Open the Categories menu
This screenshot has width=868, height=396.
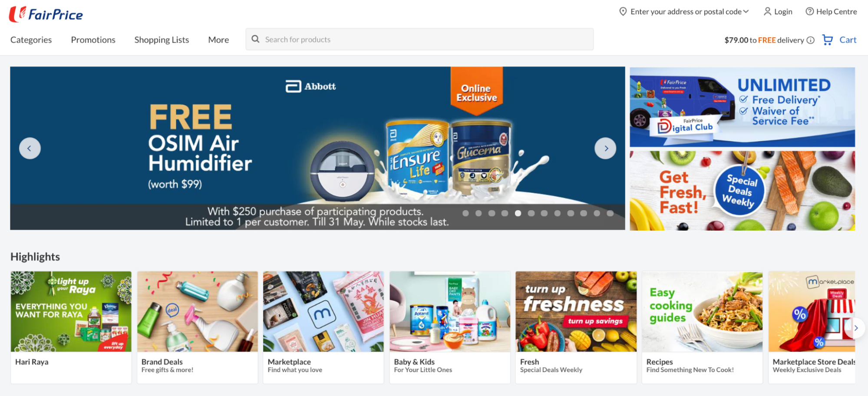[31, 40]
